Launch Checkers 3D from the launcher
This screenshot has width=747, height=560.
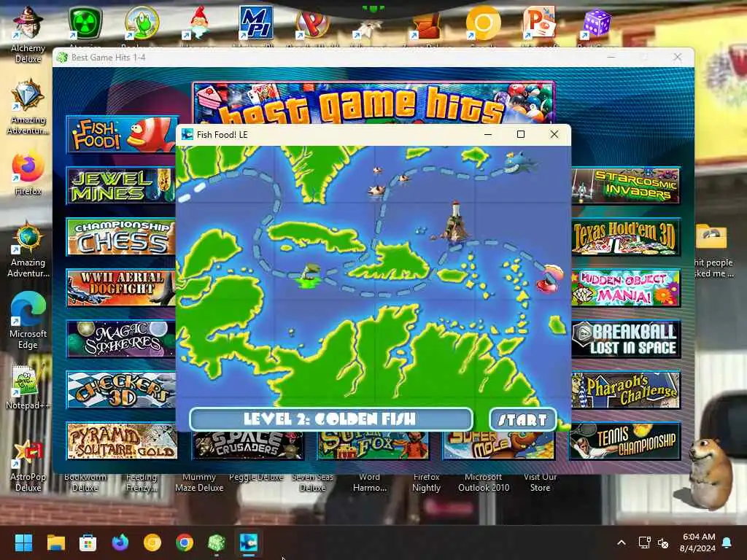[x=121, y=391]
